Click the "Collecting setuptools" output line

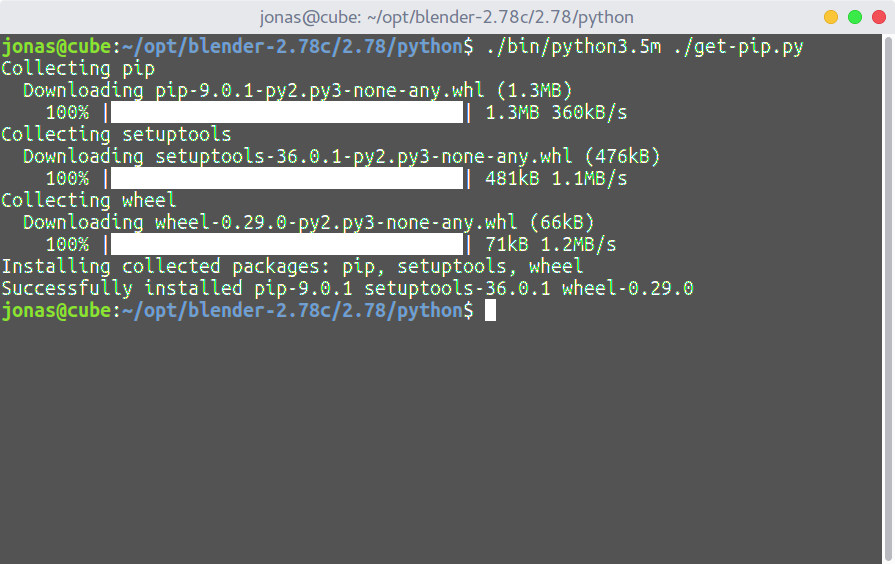coord(116,135)
